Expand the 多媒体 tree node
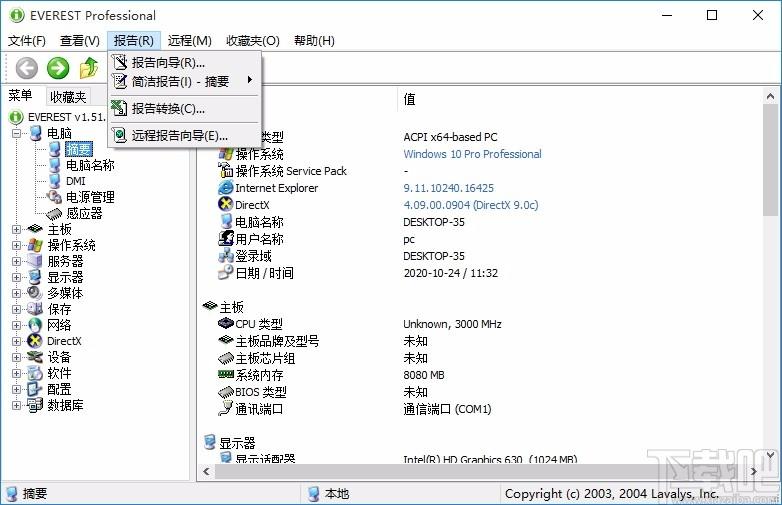The height and width of the screenshot is (505, 782). coord(16,293)
